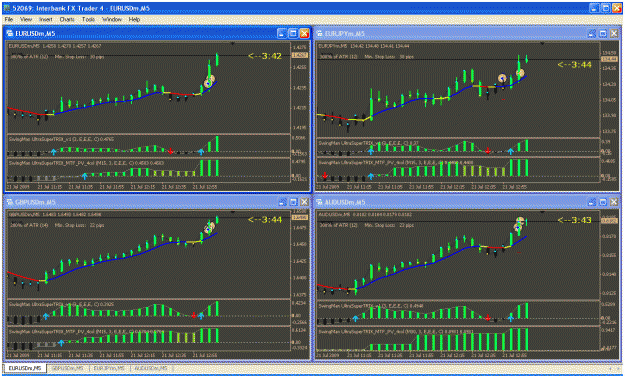
Task: Open the File menu
Action: click(9, 19)
